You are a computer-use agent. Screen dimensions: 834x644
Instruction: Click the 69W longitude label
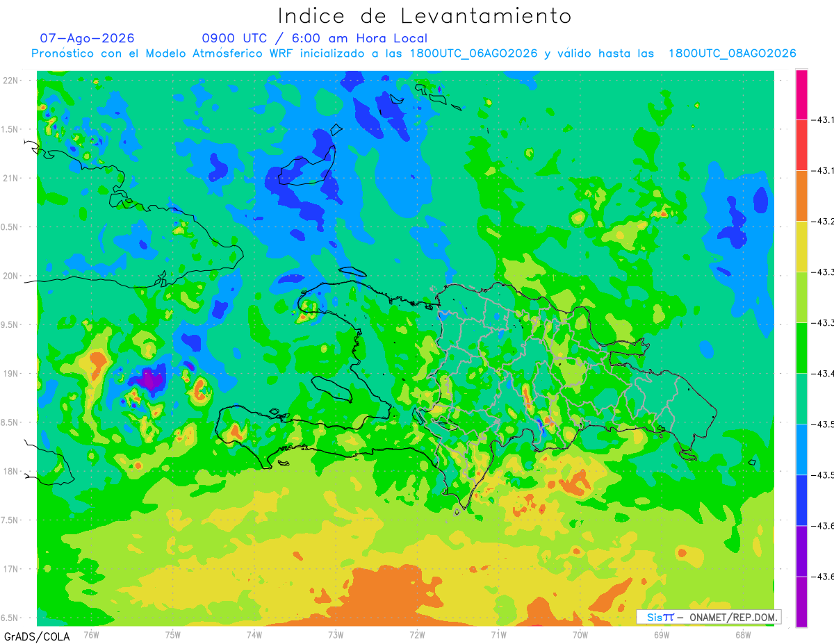pyautogui.click(x=662, y=634)
